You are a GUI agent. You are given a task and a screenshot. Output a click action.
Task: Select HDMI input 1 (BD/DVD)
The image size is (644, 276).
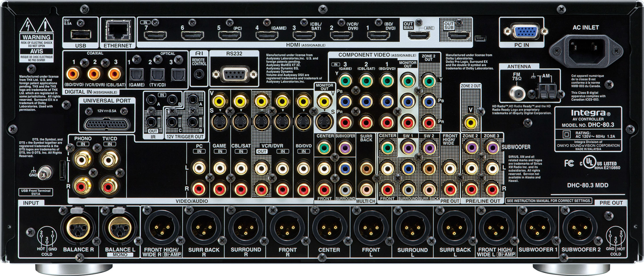(379, 35)
